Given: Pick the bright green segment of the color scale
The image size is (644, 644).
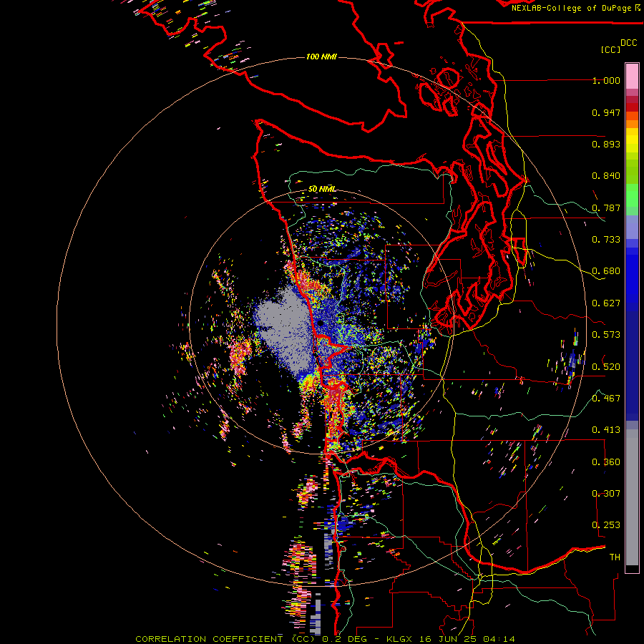Looking at the screenshot, I should (x=632, y=195).
